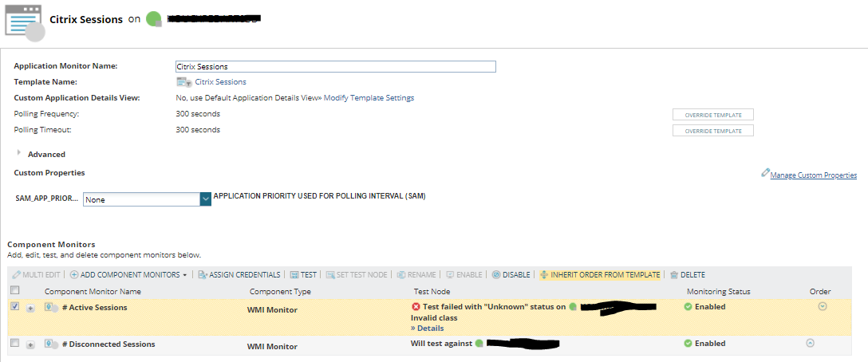Move # Disconnected Sessions up with order arrow
The width and height of the screenshot is (868, 362).
point(810,343)
